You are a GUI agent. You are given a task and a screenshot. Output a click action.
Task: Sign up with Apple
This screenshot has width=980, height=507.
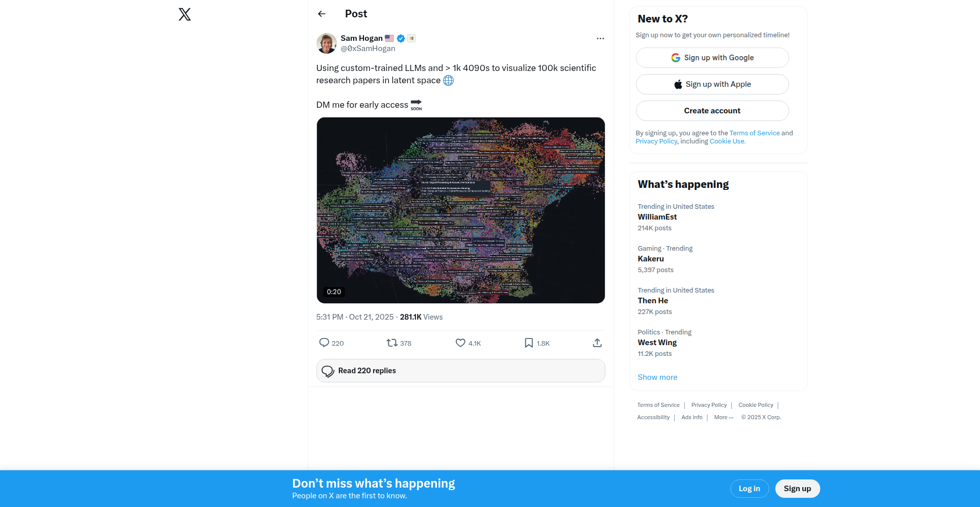[712, 84]
